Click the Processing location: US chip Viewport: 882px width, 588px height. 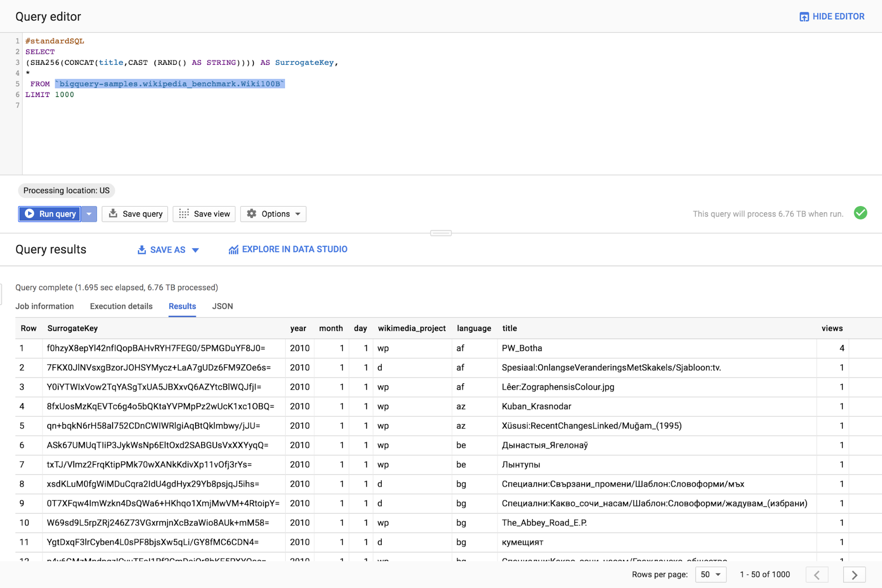[x=66, y=191]
